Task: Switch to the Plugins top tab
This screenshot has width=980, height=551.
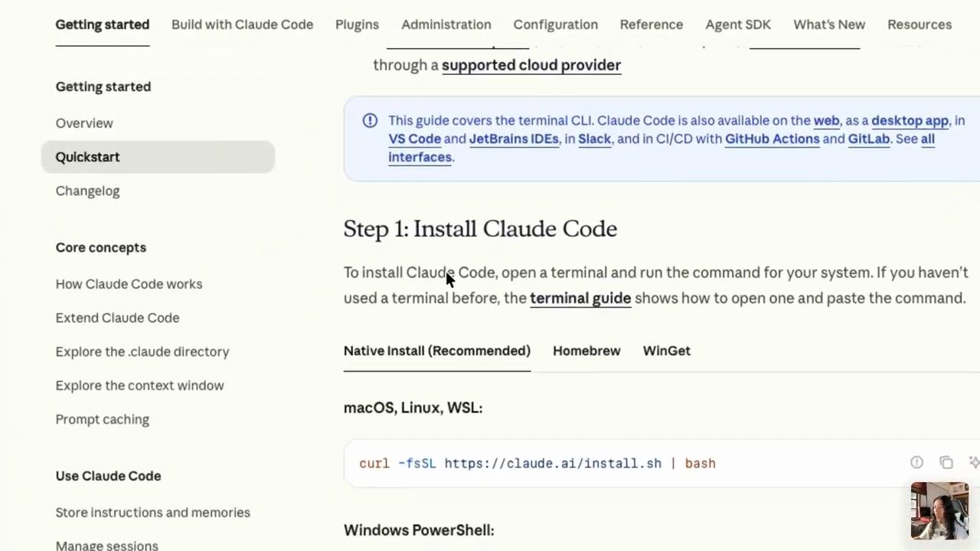Action: point(357,24)
